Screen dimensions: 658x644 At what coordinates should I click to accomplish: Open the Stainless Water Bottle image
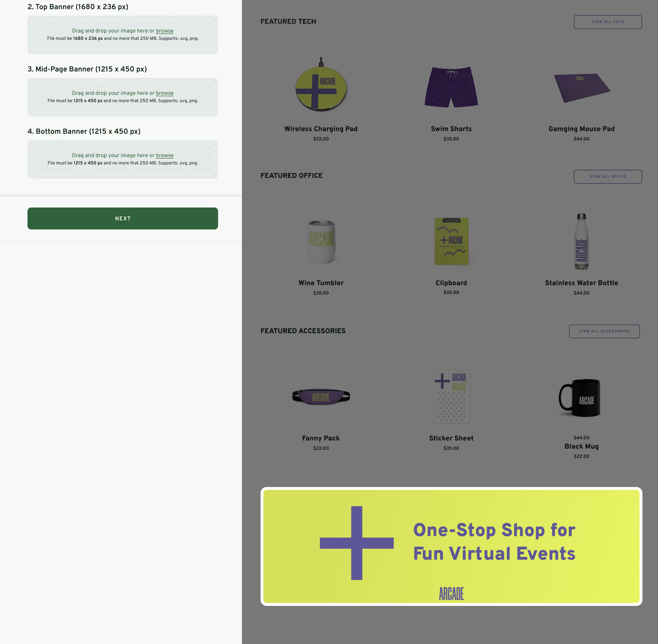click(581, 241)
